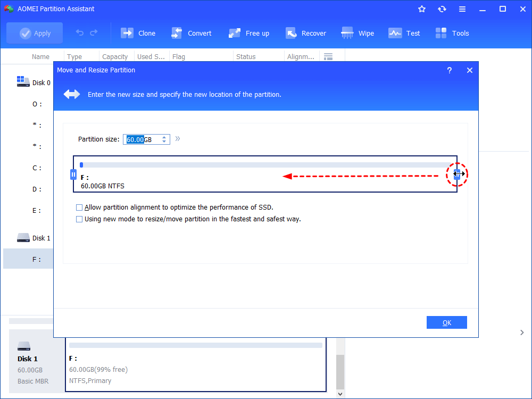Open the Convert tool
The image size is (532, 399).
pyautogui.click(x=192, y=32)
